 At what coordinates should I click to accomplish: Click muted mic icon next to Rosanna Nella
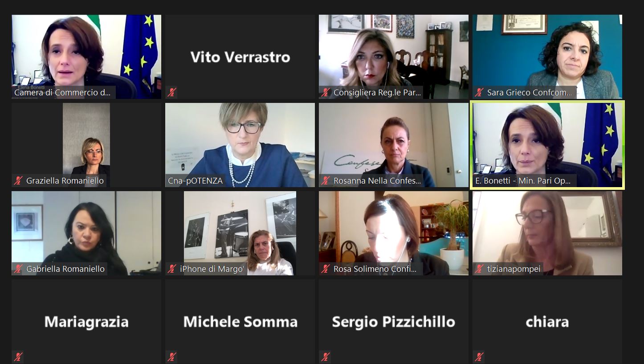point(326,180)
